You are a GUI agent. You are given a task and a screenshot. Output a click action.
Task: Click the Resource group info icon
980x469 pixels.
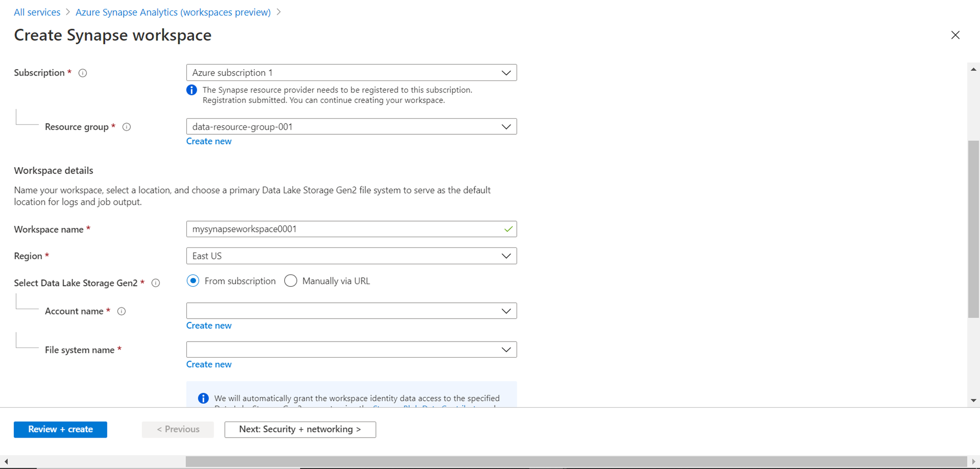(126, 127)
